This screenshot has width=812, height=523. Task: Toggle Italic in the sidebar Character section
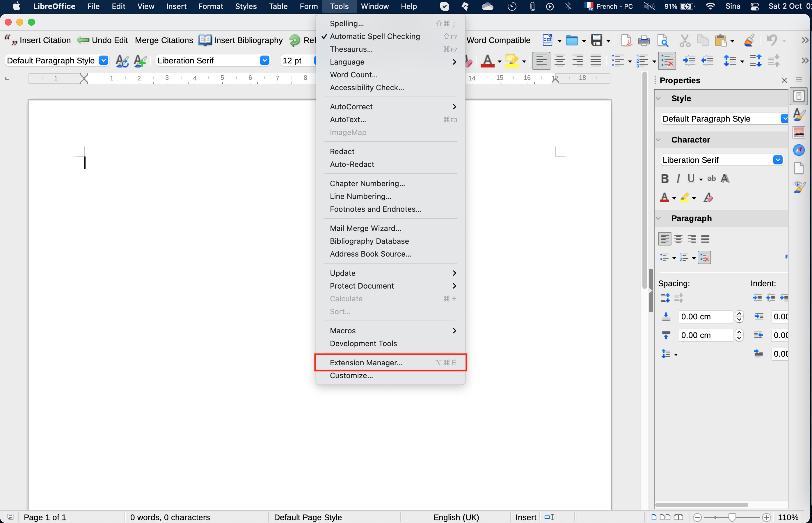coord(678,179)
